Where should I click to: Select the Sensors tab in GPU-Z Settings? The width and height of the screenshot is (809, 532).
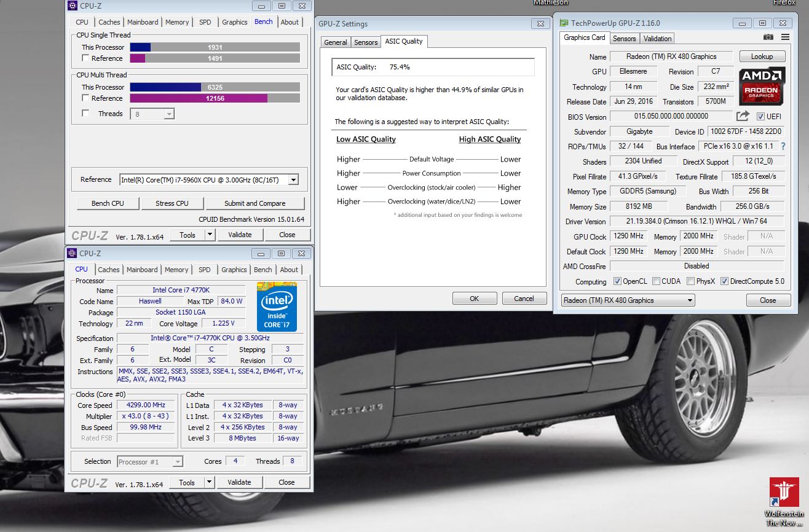pyautogui.click(x=366, y=42)
